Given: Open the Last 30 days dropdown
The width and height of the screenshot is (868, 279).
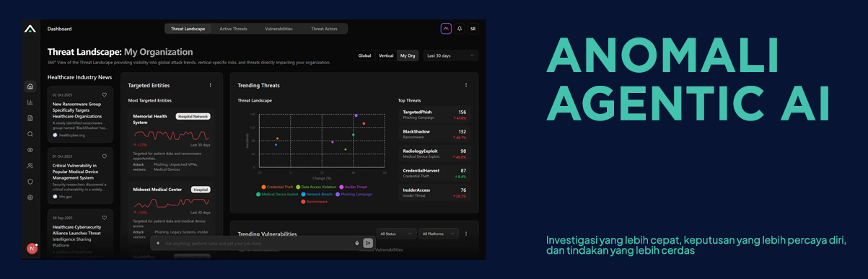Looking at the screenshot, I should pos(451,56).
